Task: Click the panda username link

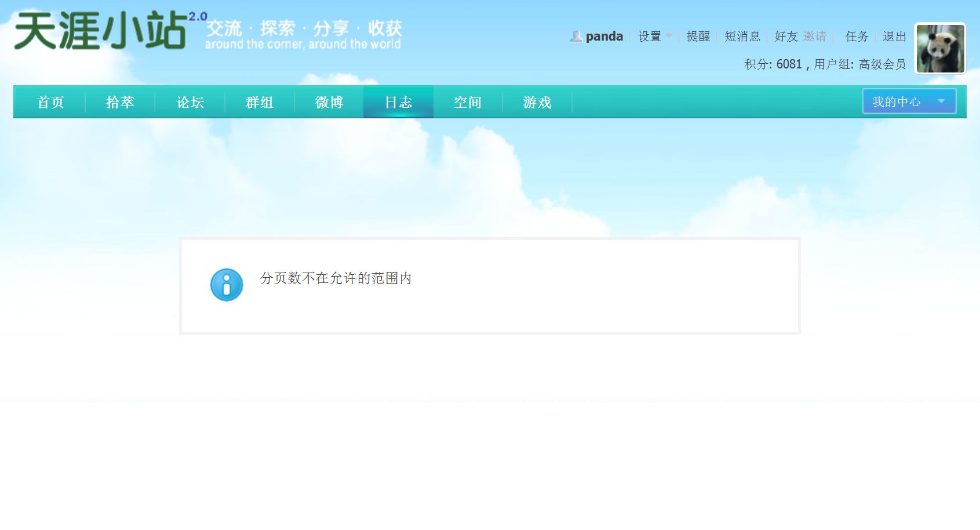Action: 604,37
